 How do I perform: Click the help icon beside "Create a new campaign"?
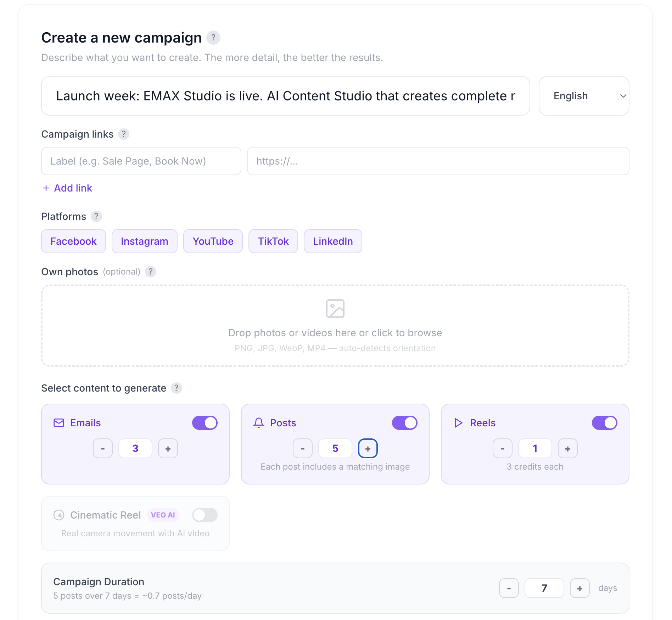coord(213,38)
